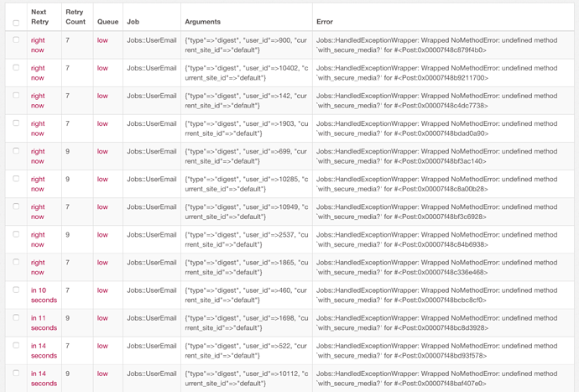
Task: Tick the checkbox on the user_id 142 row
Action: point(16,95)
